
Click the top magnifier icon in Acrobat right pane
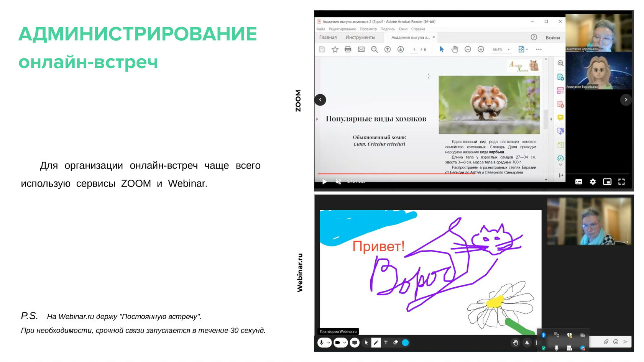[x=560, y=63]
